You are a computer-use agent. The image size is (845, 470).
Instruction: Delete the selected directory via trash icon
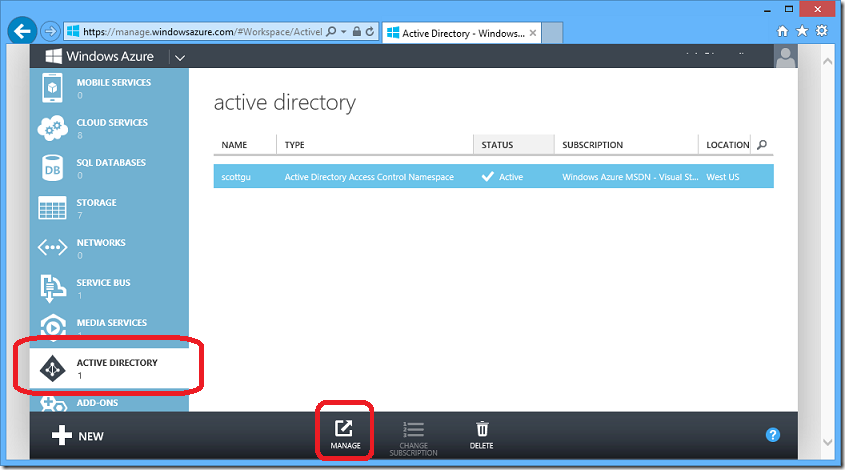point(482,428)
